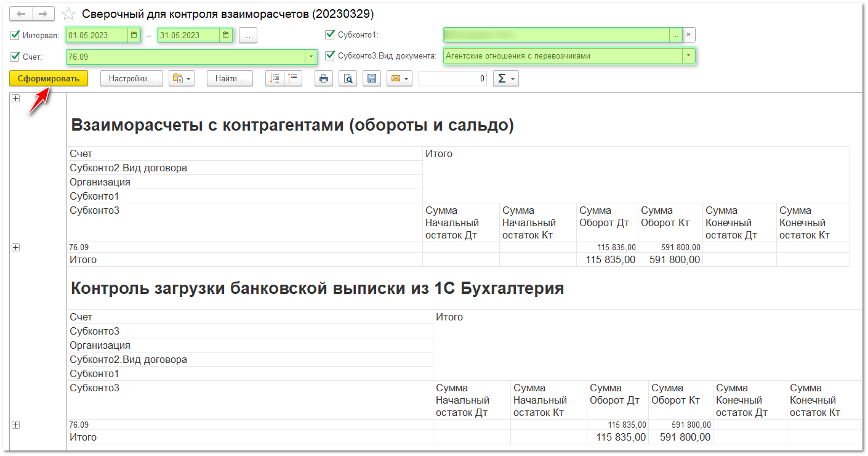Open the Настройки... settings button
Screen dimensions: 868x456
tap(131, 79)
